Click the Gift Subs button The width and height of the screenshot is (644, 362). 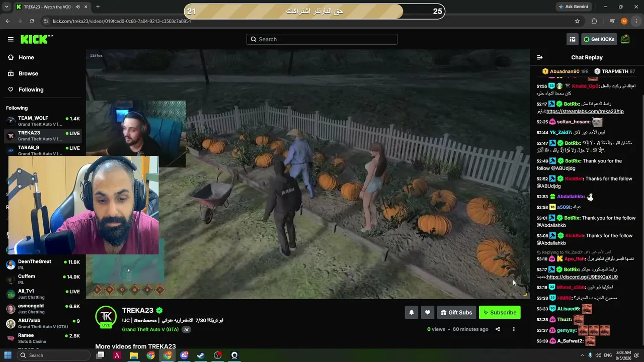coord(456,312)
